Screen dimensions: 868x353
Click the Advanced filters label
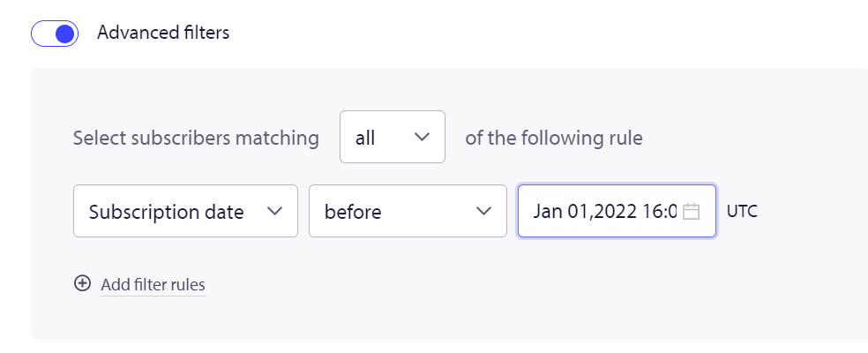[x=163, y=33]
